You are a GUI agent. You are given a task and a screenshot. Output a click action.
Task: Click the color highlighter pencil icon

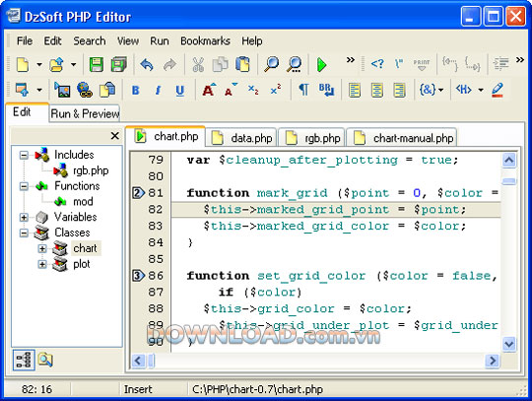pyautogui.click(x=498, y=90)
